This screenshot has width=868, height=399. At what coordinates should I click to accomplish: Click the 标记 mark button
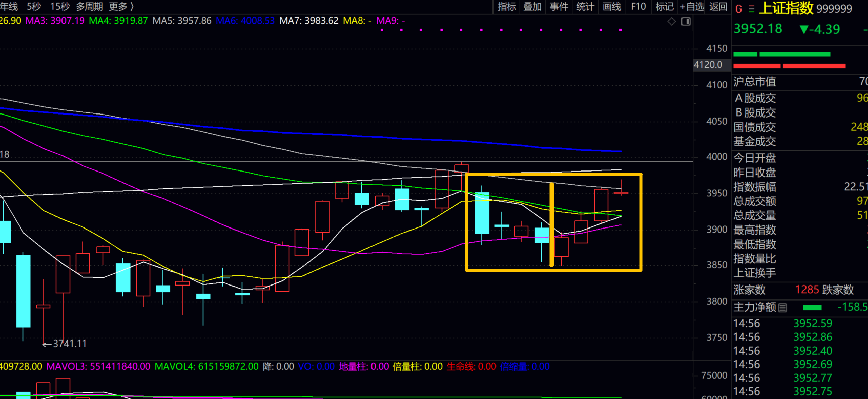coord(664,6)
